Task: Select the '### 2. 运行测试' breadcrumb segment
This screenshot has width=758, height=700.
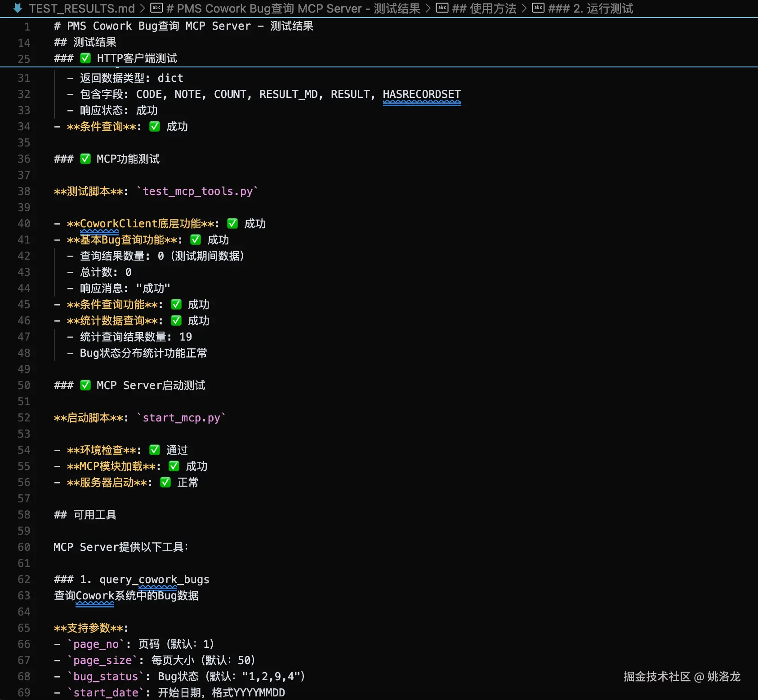Action: (x=590, y=9)
